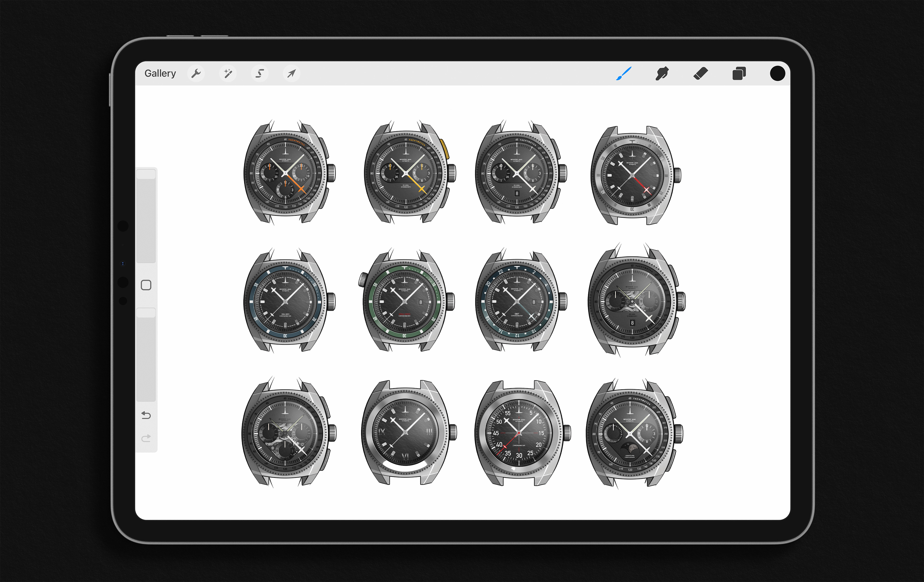This screenshot has height=582, width=924.
Task: Activate the Transform arrow tool
Action: [292, 73]
